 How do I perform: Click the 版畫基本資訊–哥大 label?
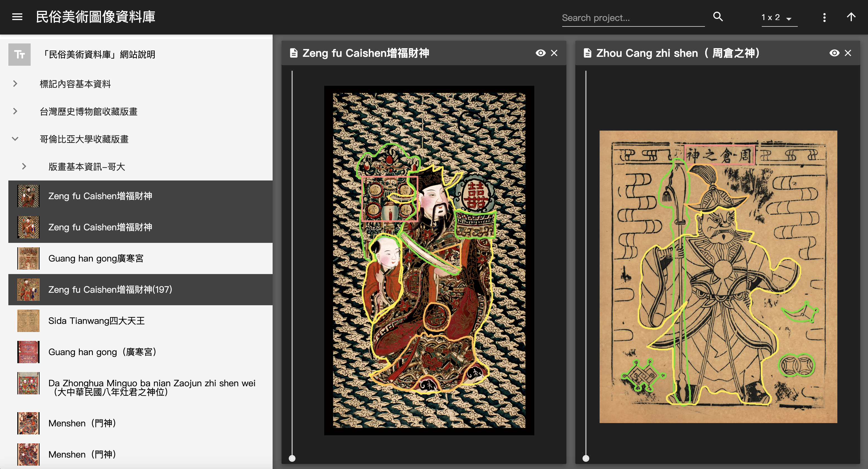(87, 167)
